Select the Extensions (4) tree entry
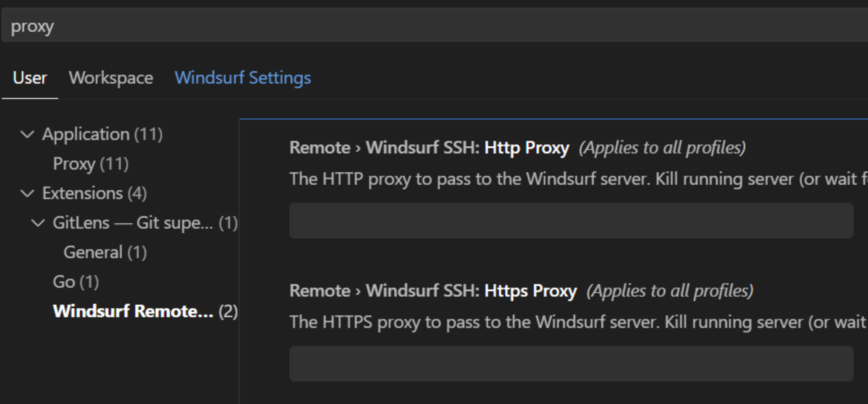Viewport: 868px width, 404px height. click(94, 193)
